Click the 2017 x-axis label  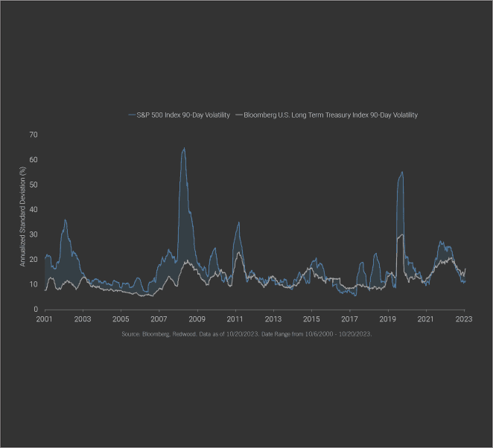(349, 319)
